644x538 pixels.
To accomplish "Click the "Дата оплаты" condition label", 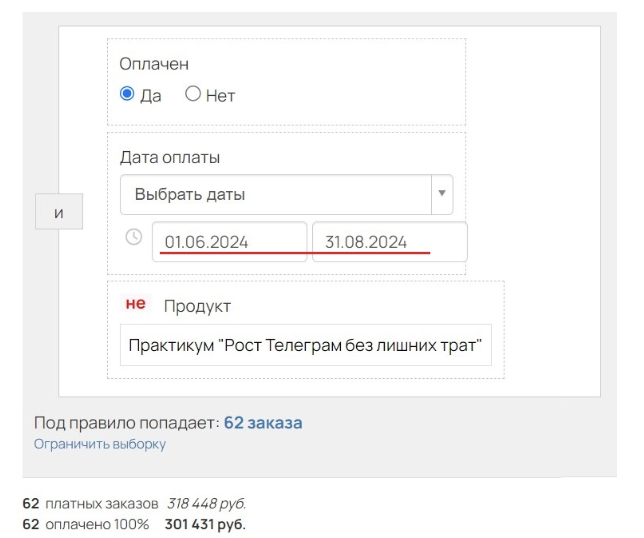I will tap(170, 157).
